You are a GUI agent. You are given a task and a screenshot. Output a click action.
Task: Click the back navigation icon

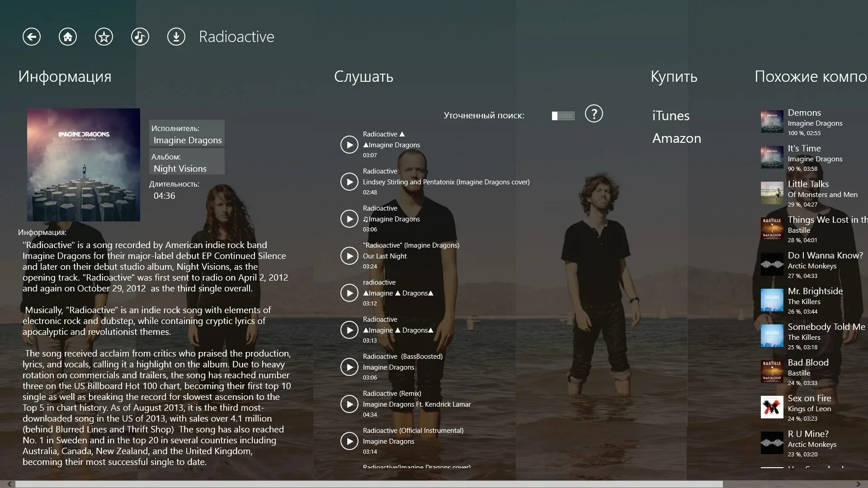click(32, 37)
